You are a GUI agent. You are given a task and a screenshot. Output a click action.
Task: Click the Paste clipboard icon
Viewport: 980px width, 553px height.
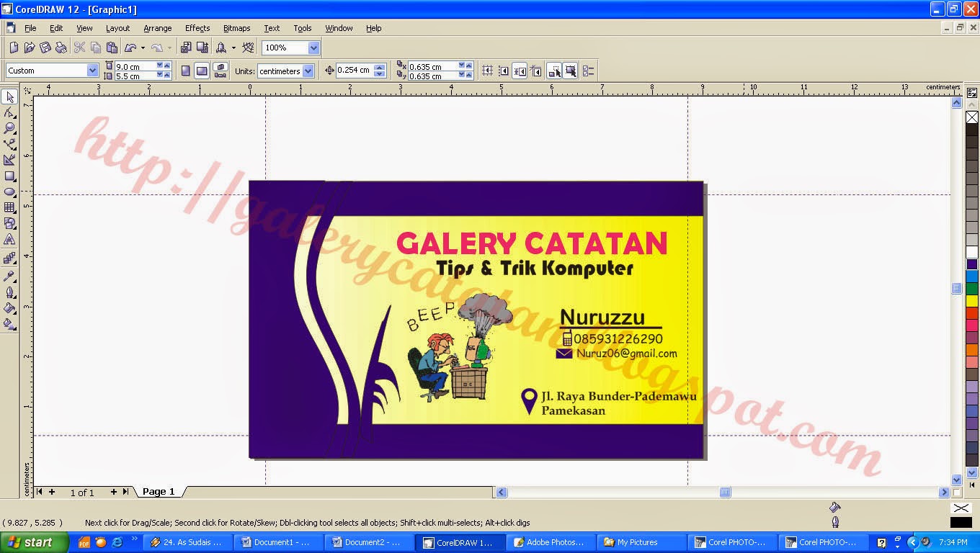(112, 48)
